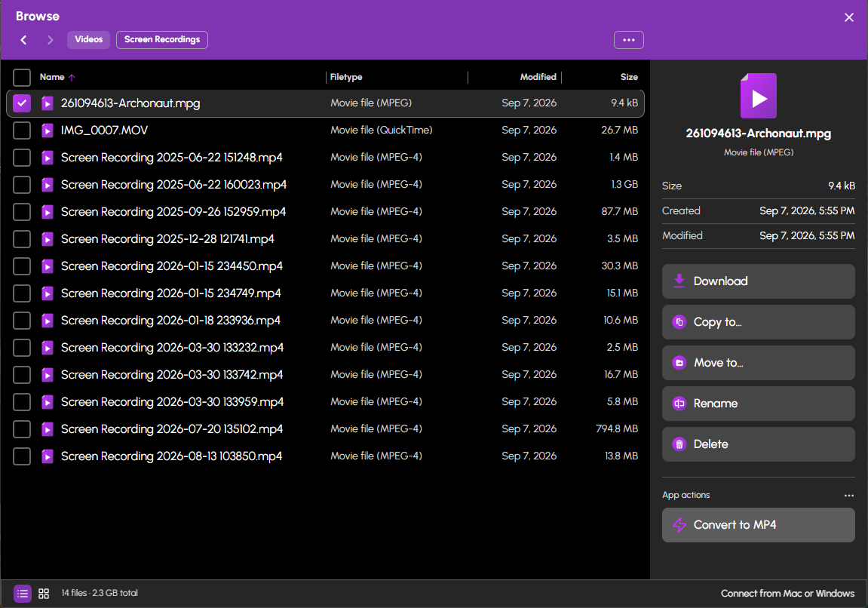Image resolution: width=868 pixels, height=608 pixels.
Task: Check the Screen Recording 2026-07-20 135102.mp4 checkbox
Action: 22,428
